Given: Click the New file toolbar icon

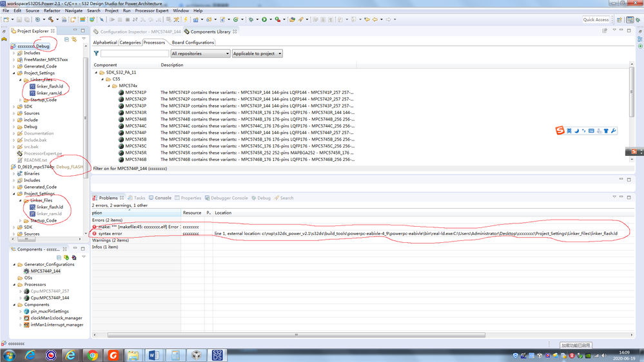Looking at the screenshot, I should [x=6, y=19].
